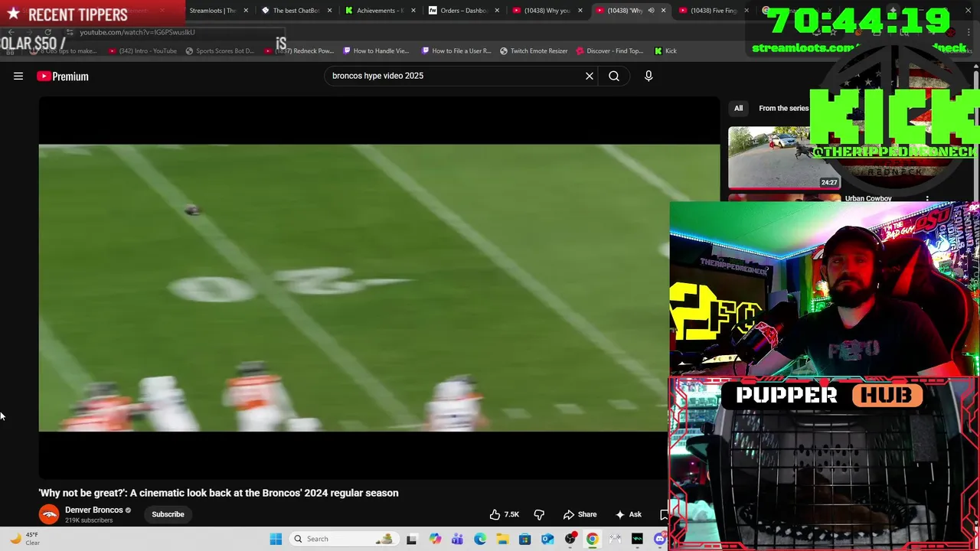980x551 pixels.
Task: Open 'How to Handle Vie...' bookmark
Action: (x=376, y=51)
